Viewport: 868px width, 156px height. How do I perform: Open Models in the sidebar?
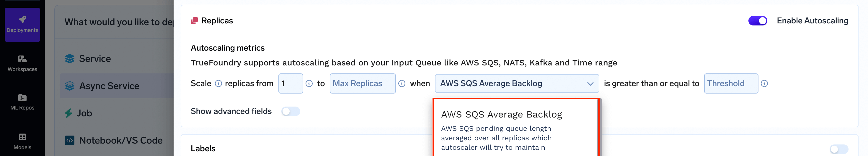(x=22, y=141)
